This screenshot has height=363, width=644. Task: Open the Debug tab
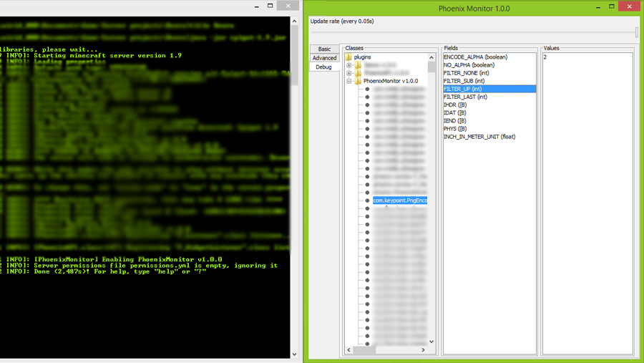click(324, 67)
